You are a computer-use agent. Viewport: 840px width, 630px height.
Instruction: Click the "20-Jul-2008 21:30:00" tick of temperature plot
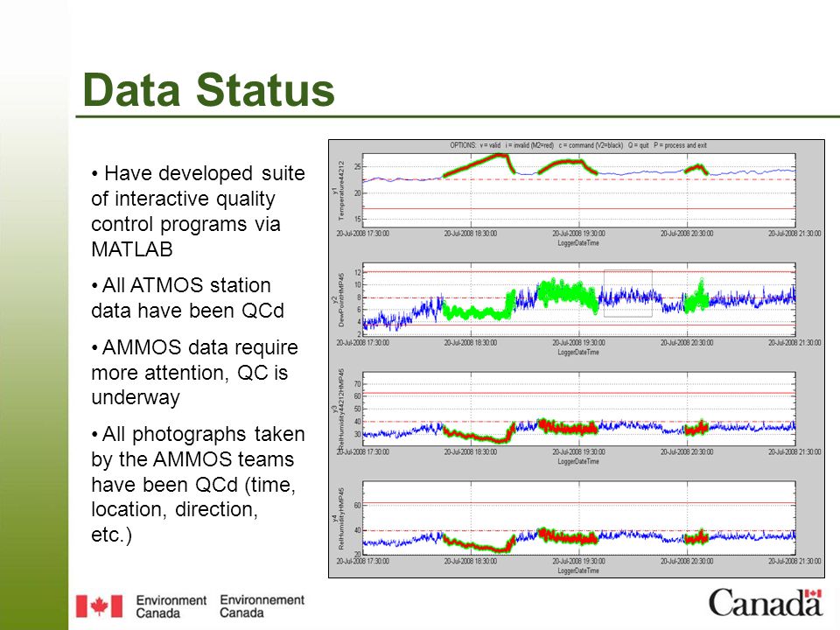(x=794, y=234)
